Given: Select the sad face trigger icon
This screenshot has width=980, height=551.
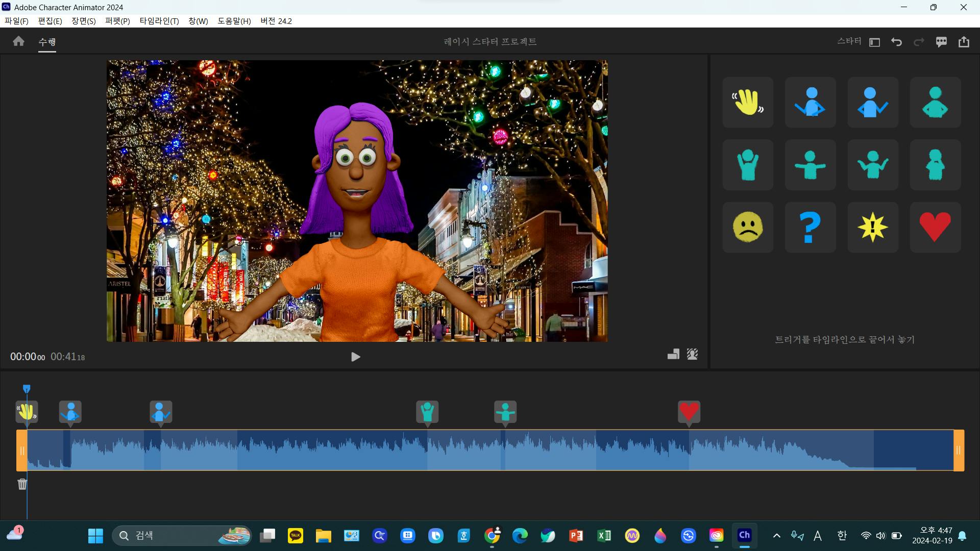Looking at the screenshot, I should tap(748, 227).
